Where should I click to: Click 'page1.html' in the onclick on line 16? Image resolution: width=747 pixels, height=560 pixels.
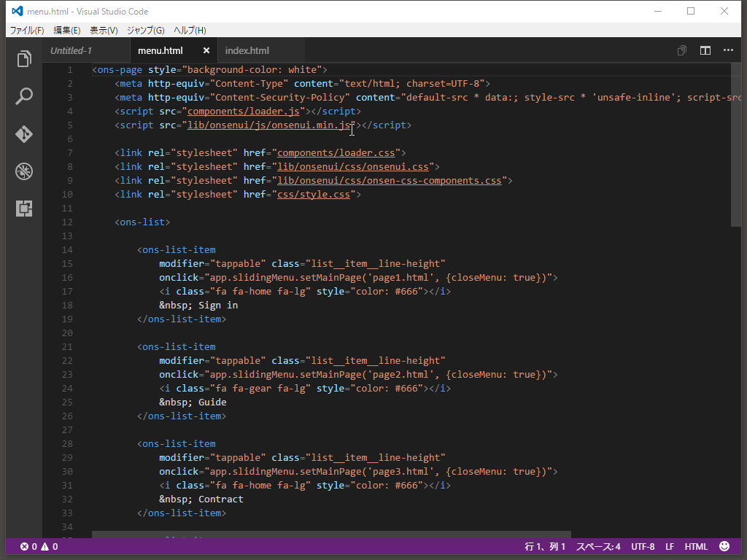[400, 277]
